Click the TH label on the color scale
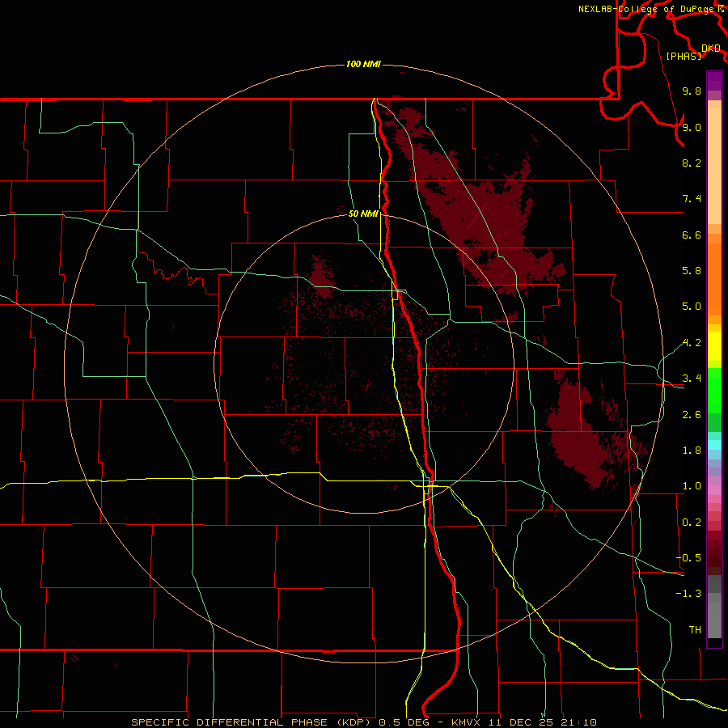Viewport: 728px width, 728px height. click(695, 630)
